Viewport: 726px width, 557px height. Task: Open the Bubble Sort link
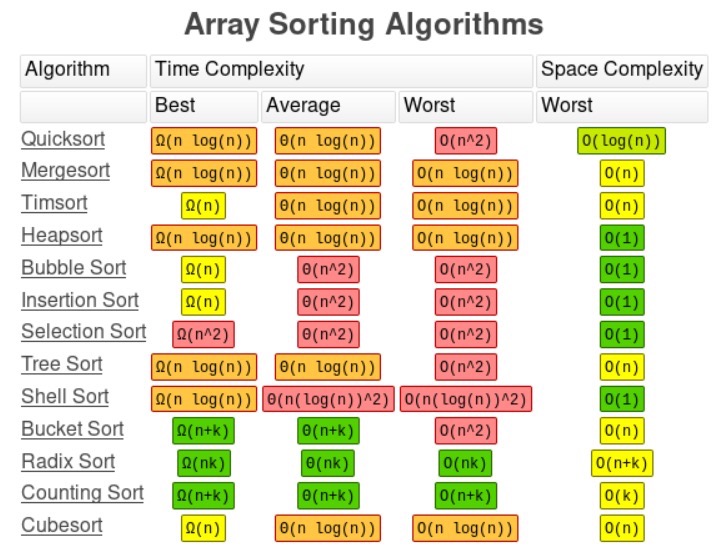[74, 268]
